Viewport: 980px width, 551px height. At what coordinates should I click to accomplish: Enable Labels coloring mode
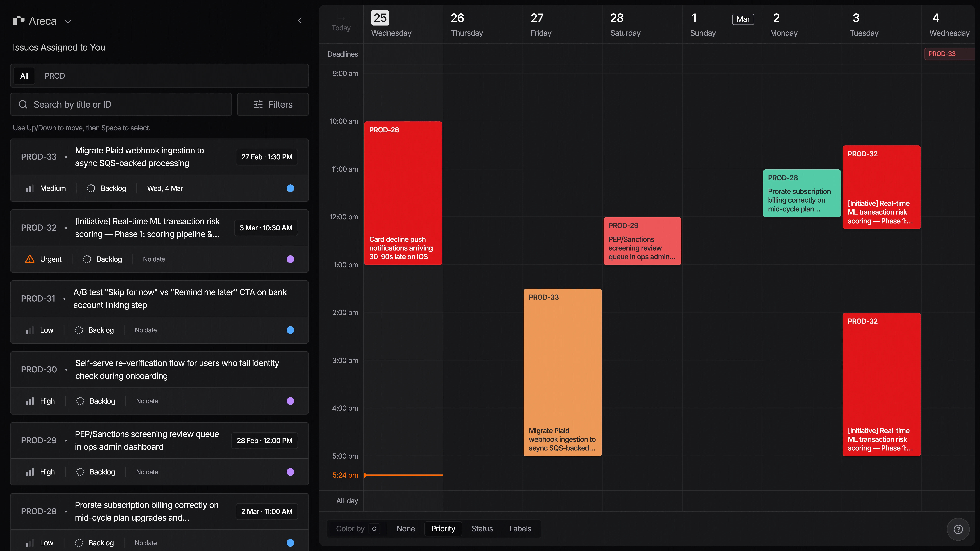520,529
